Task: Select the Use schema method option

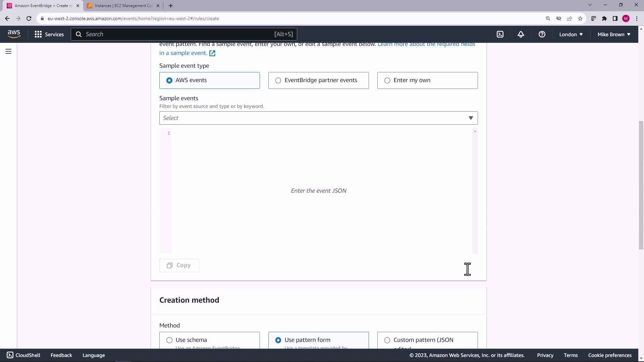Action: 169,340
